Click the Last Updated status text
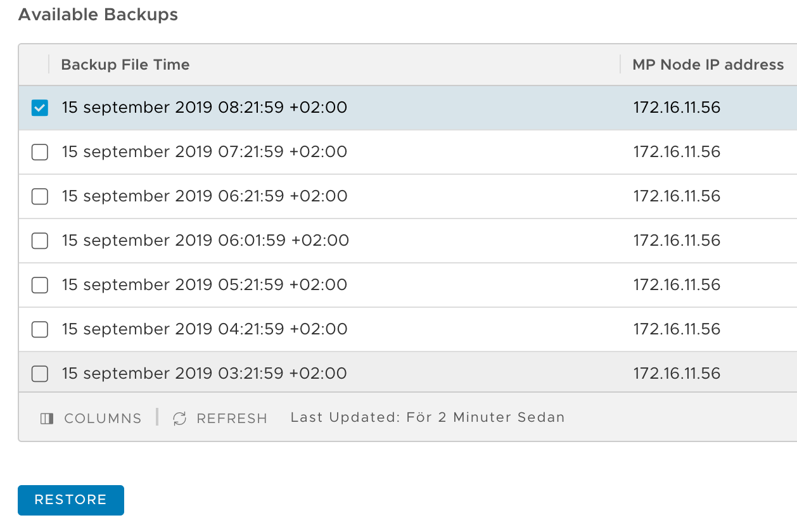 [427, 417]
